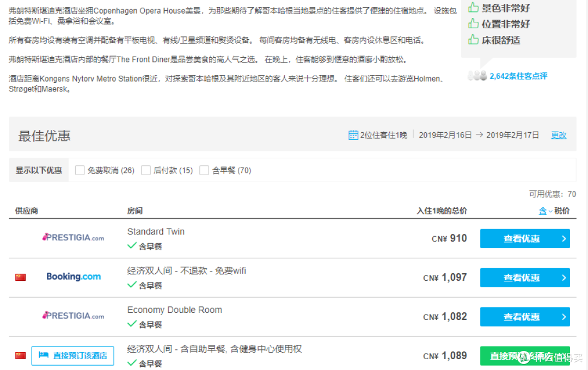Click the 显示以下优惠 filter label

coord(39,170)
